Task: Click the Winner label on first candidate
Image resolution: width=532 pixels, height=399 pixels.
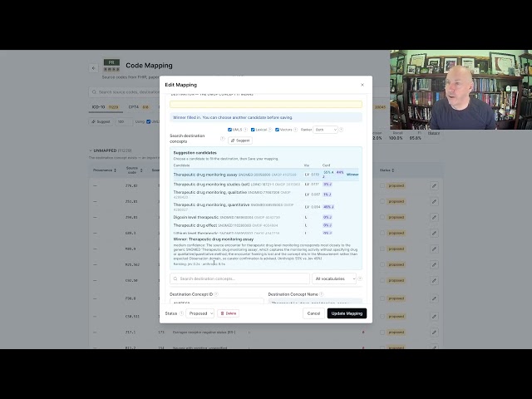Action: (352, 175)
